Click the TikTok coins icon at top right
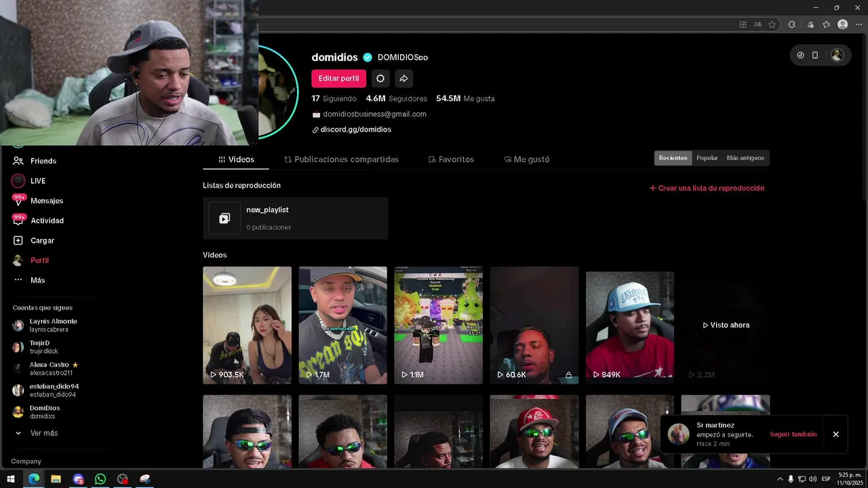Viewport: 868px width, 488px height. click(800, 56)
